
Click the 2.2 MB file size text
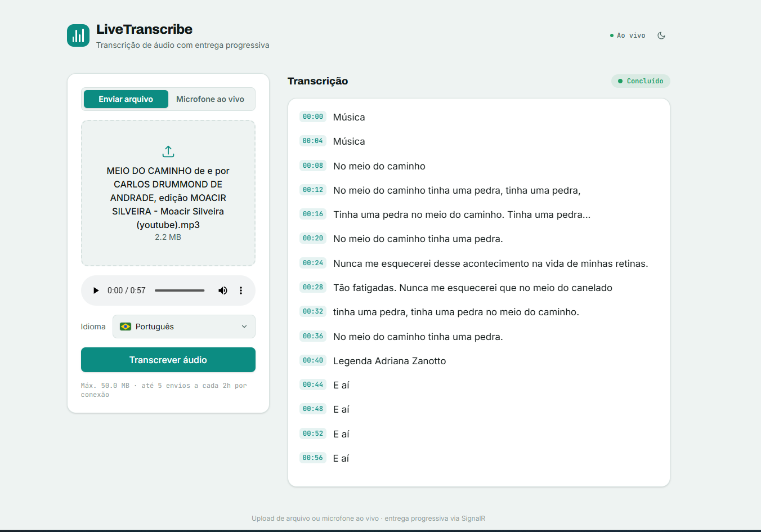(168, 237)
